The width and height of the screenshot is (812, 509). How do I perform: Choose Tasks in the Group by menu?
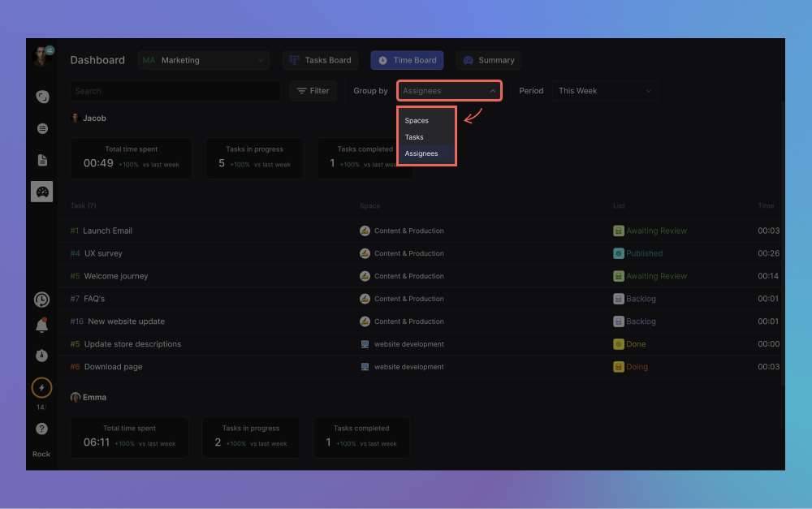(414, 137)
